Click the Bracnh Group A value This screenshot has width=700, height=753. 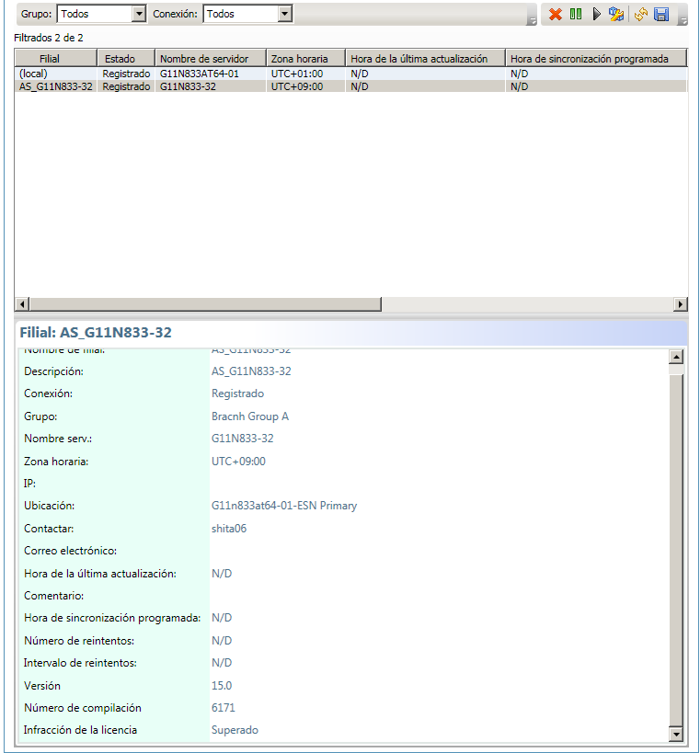click(250, 416)
